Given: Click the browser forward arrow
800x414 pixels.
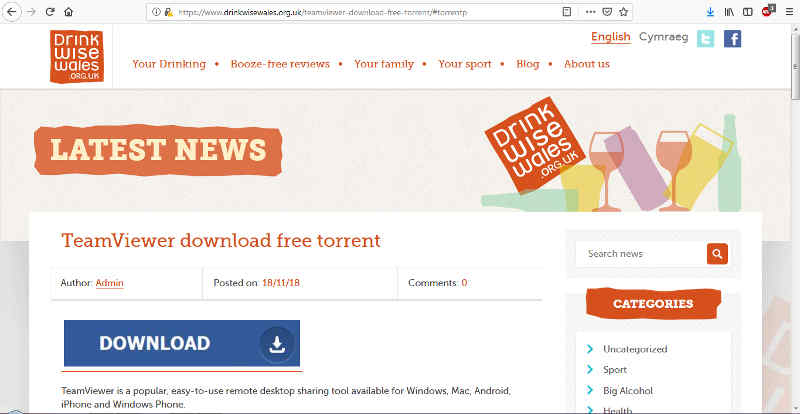Looking at the screenshot, I should [31, 12].
